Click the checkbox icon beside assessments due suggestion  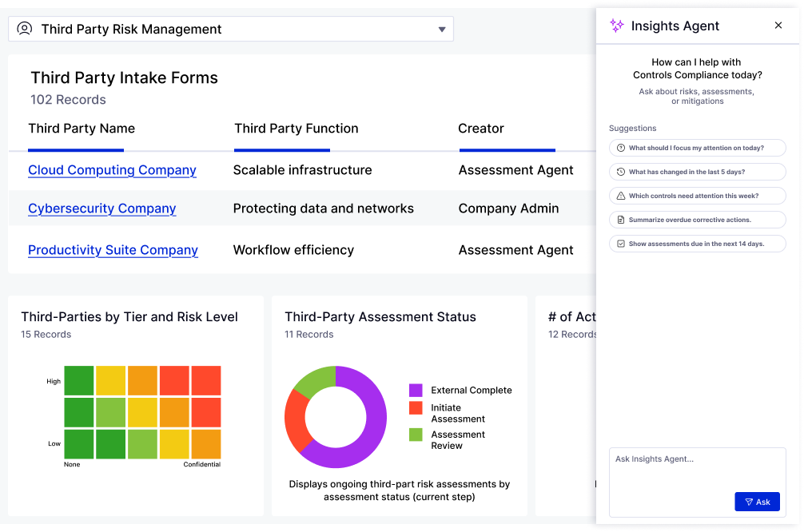[620, 244]
